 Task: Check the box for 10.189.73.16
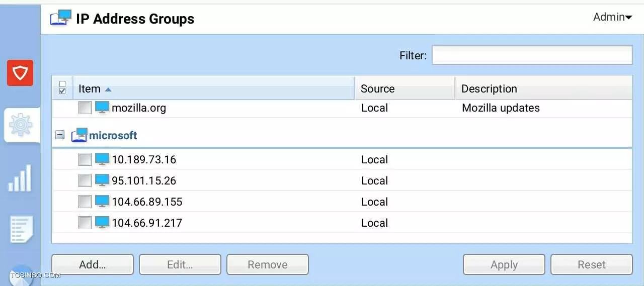coord(85,160)
